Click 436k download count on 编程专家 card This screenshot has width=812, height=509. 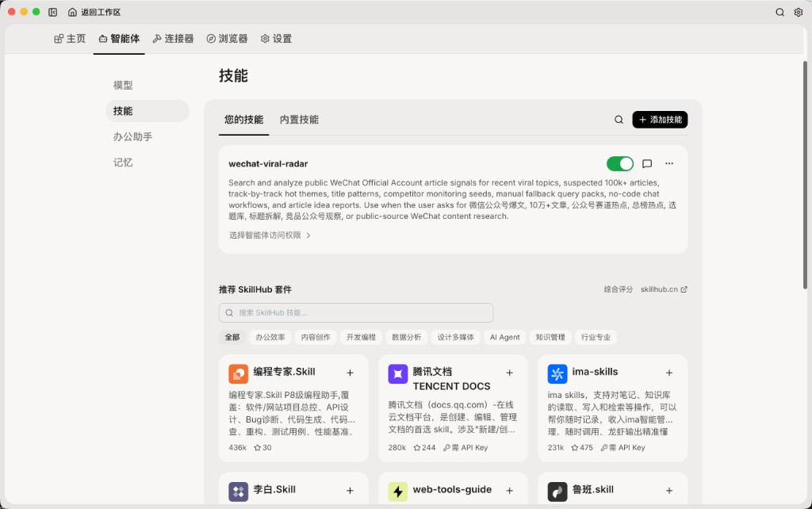(238, 448)
